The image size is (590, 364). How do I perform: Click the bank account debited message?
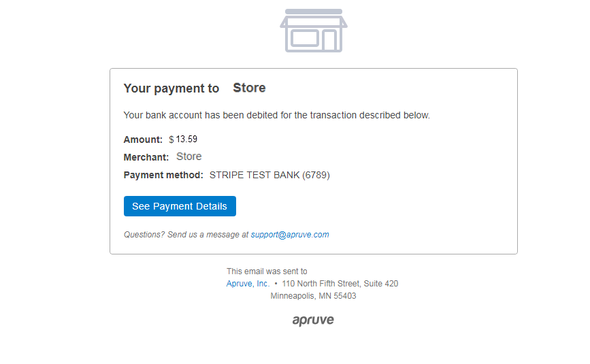(x=276, y=115)
